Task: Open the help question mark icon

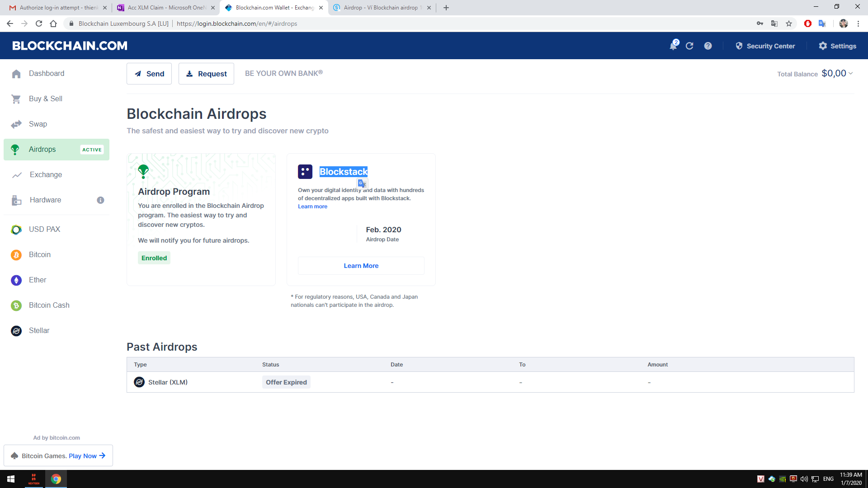Action: pos(708,46)
